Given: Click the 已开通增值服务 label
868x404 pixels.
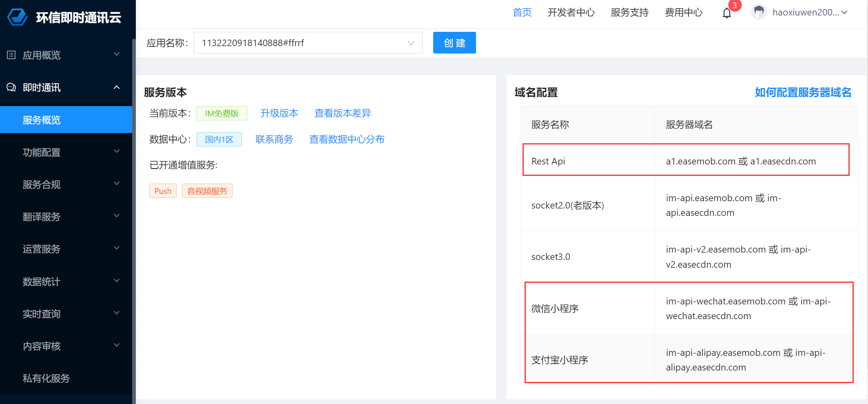Looking at the screenshot, I should tap(184, 165).
